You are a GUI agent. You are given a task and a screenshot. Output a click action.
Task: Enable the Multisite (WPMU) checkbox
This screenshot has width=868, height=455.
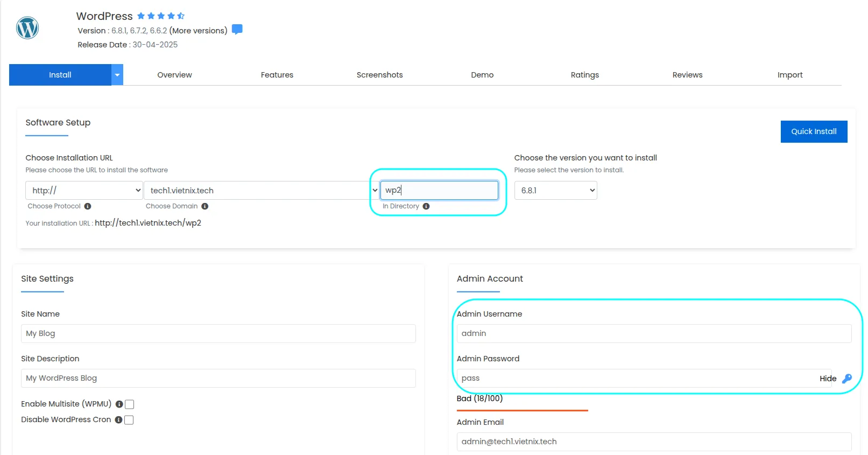tap(130, 404)
